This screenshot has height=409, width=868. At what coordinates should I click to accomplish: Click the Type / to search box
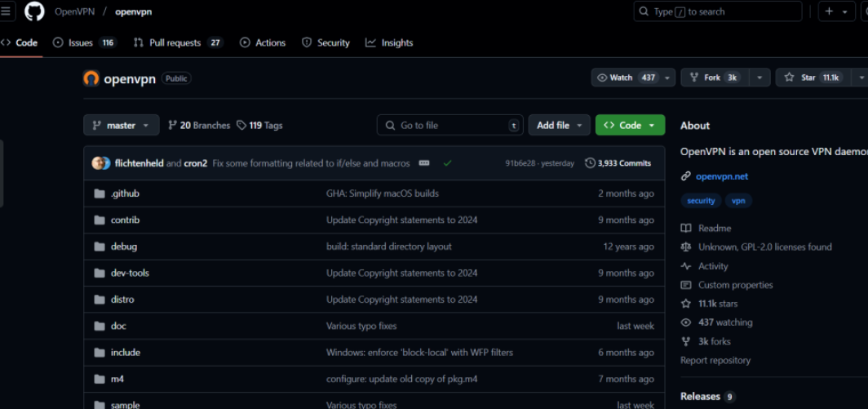coord(717,11)
